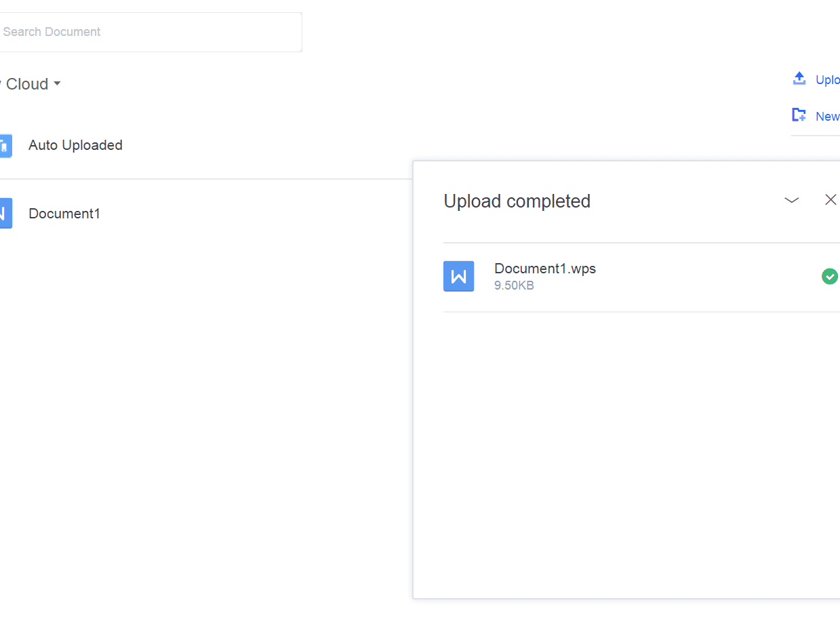Click the Cloud location label
840x630 pixels.
26,84
